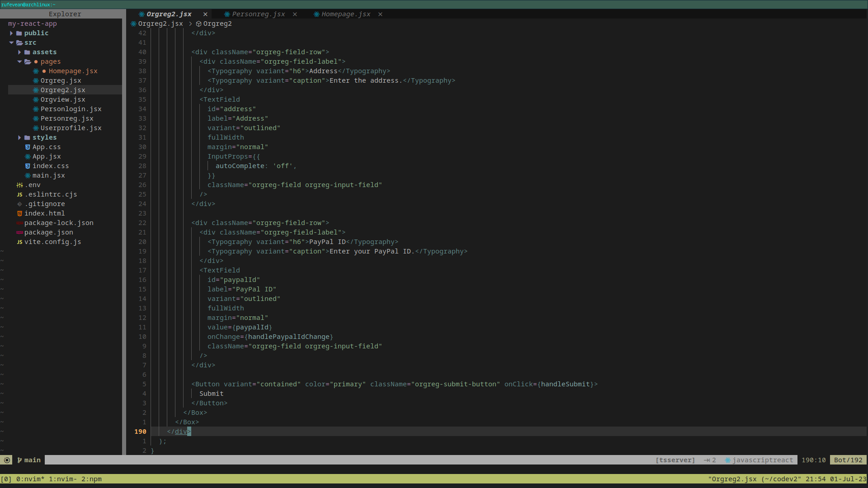Click the .env settings file icon
The height and width of the screenshot is (488, 868).
pyautogui.click(x=19, y=185)
